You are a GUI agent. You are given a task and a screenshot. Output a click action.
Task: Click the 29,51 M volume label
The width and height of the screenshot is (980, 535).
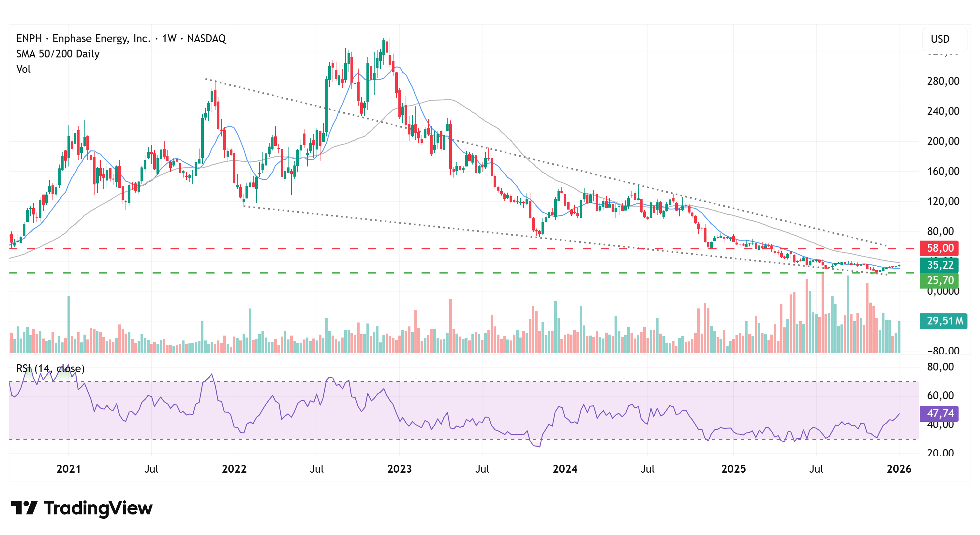(944, 321)
